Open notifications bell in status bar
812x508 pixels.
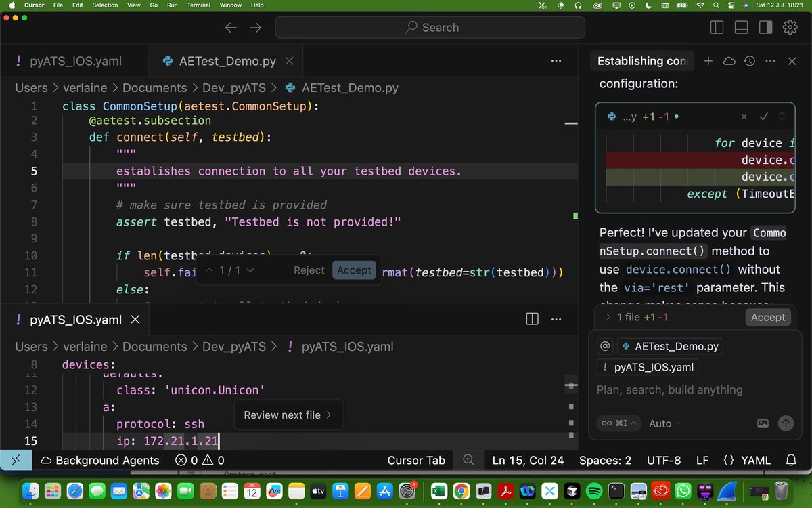click(x=791, y=460)
